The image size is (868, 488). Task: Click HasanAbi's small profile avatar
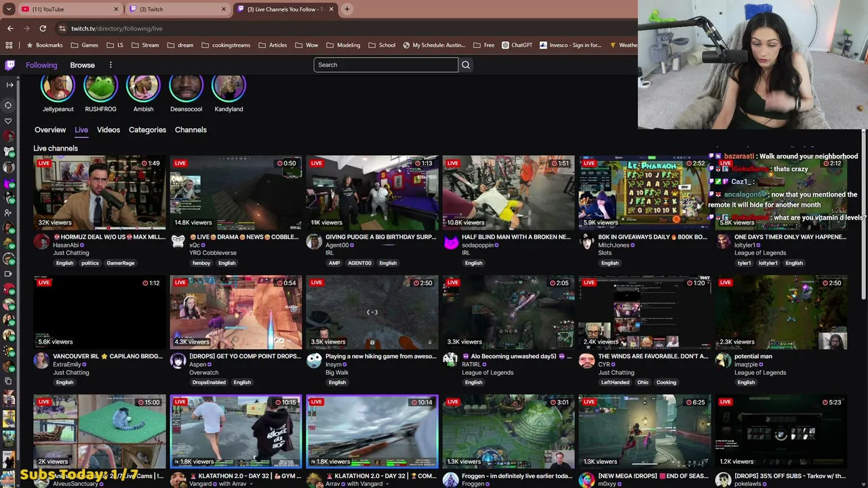point(41,243)
